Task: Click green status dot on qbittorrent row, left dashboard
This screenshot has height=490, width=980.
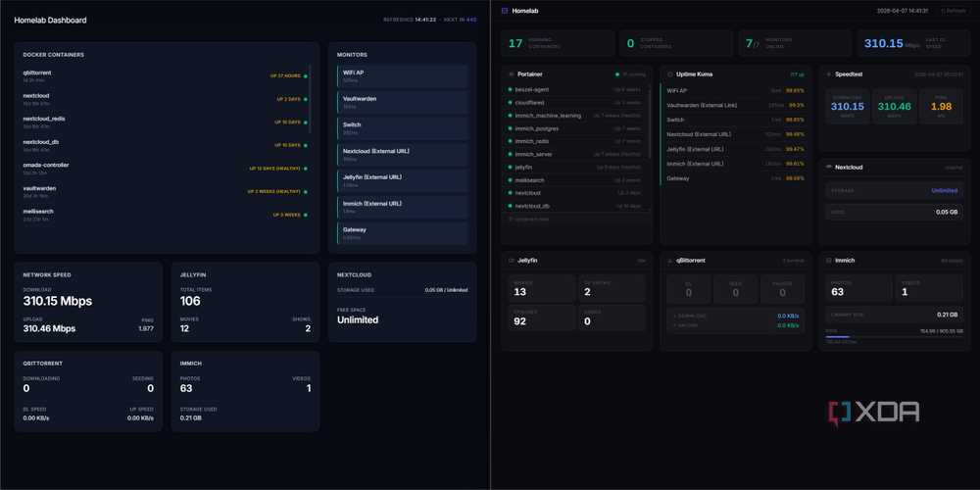Action: [x=305, y=76]
